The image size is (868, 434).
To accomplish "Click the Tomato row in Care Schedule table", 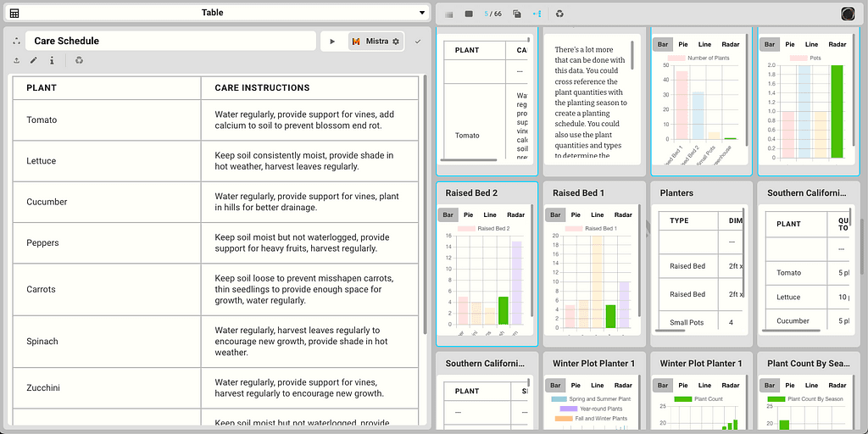I will [x=215, y=120].
